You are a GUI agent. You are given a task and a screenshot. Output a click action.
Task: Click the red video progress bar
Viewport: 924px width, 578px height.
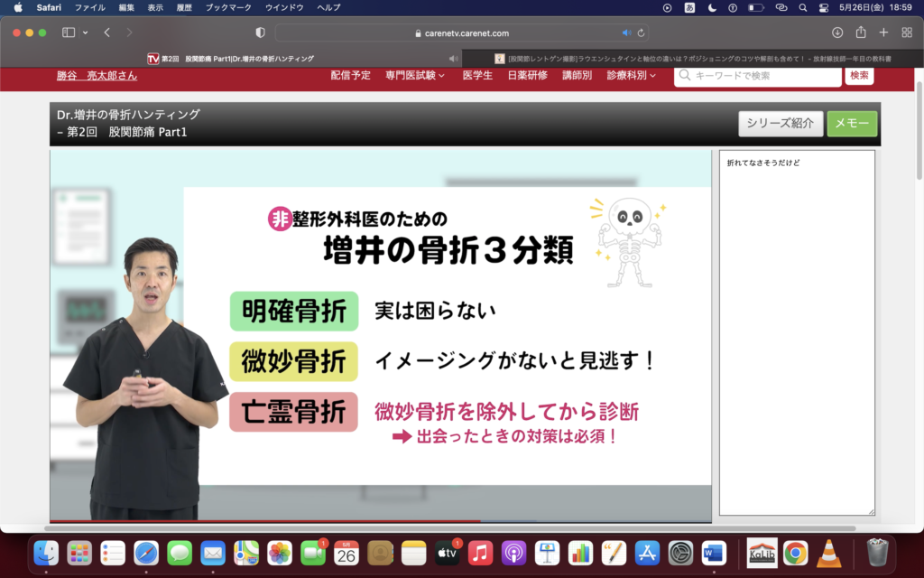coord(262,521)
